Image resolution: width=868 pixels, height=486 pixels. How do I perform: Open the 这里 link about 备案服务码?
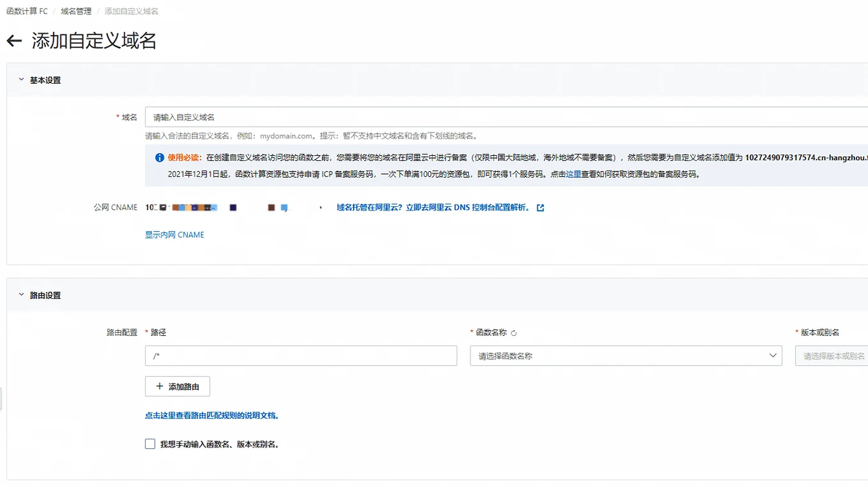(x=574, y=174)
